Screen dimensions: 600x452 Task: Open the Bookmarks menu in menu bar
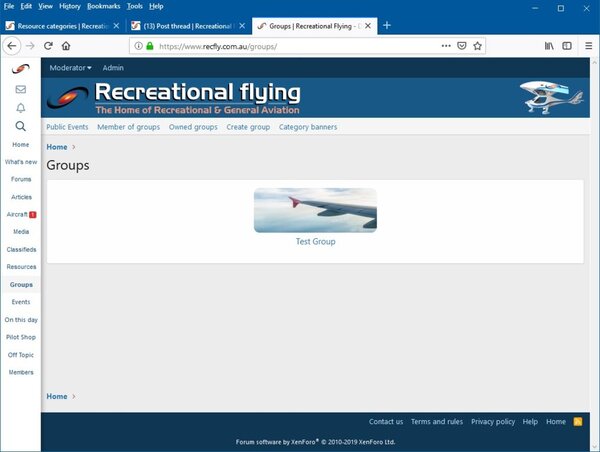[x=103, y=6]
